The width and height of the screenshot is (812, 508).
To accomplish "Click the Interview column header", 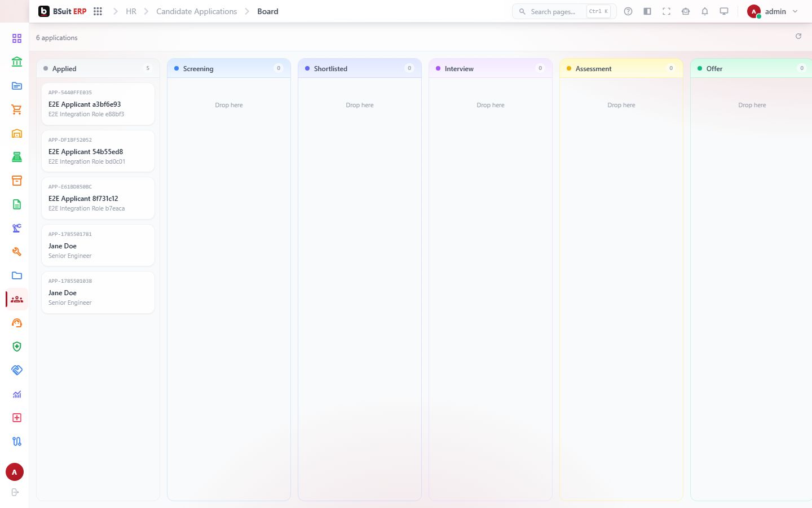I will [x=491, y=68].
